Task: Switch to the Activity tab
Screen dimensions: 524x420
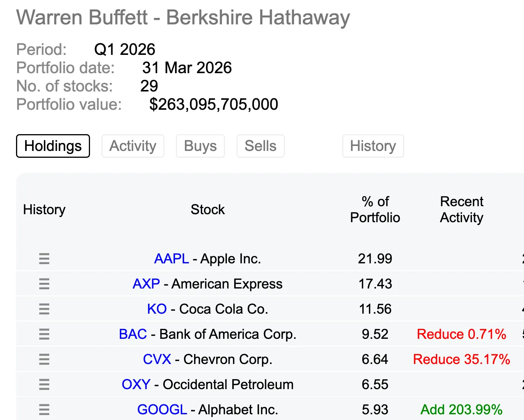Action: tap(133, 146)
